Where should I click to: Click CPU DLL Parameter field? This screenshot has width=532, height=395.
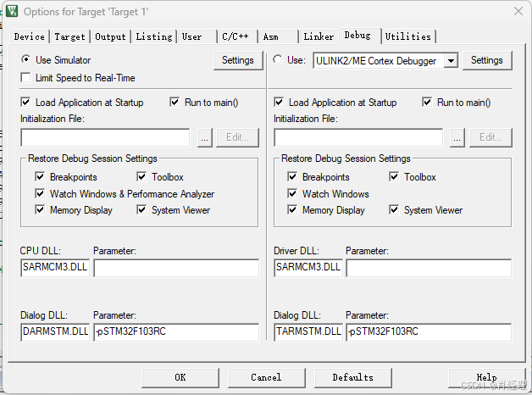[176, 268]
